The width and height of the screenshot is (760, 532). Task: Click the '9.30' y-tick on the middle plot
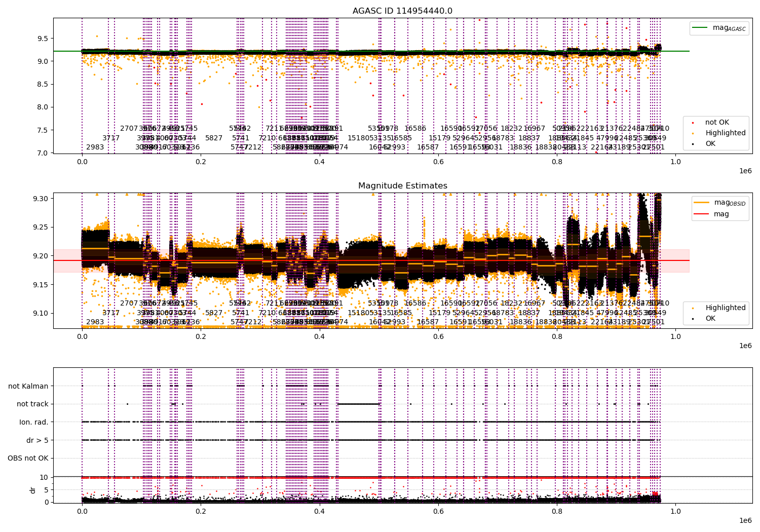pos(41,199)
